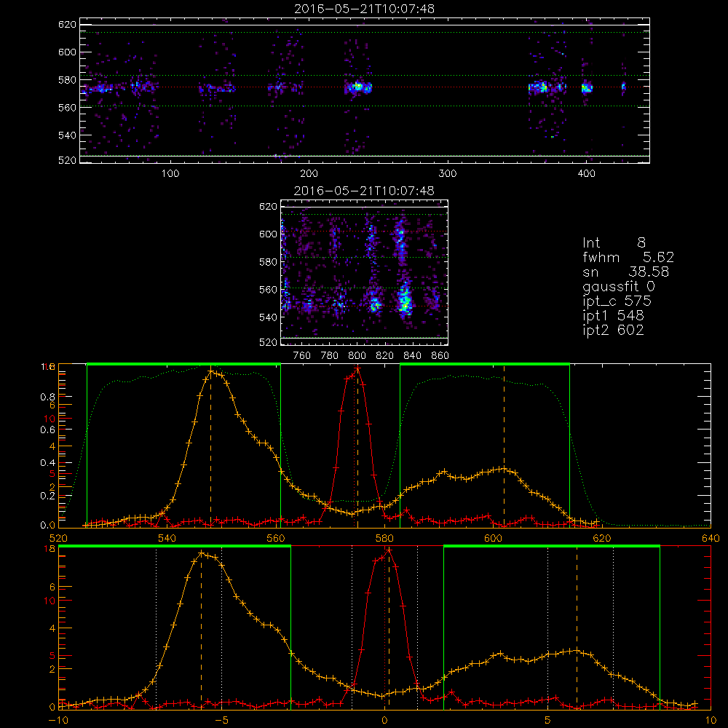This screenshot has width=728, height=728.
Task: Click the 800 x-axis label of middle image
Action: point(357,356)
